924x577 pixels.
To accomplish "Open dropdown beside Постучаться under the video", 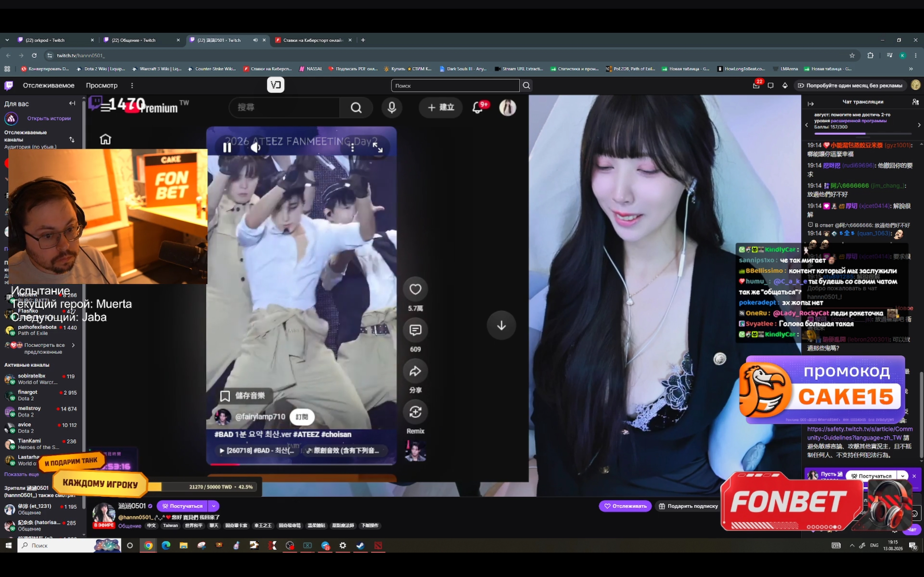I will pos(214,506).
